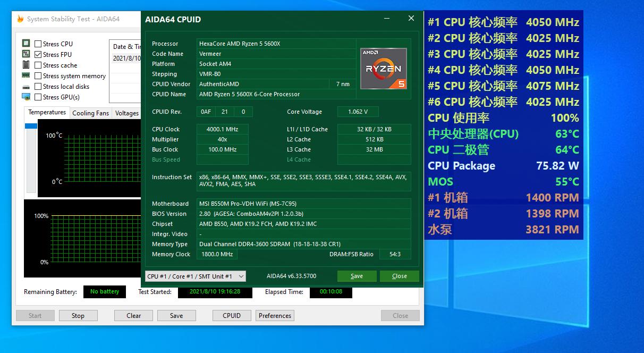Click the Platform value Socket AM4
Viewport: 644px width, 353px height.
pos(215,64)
